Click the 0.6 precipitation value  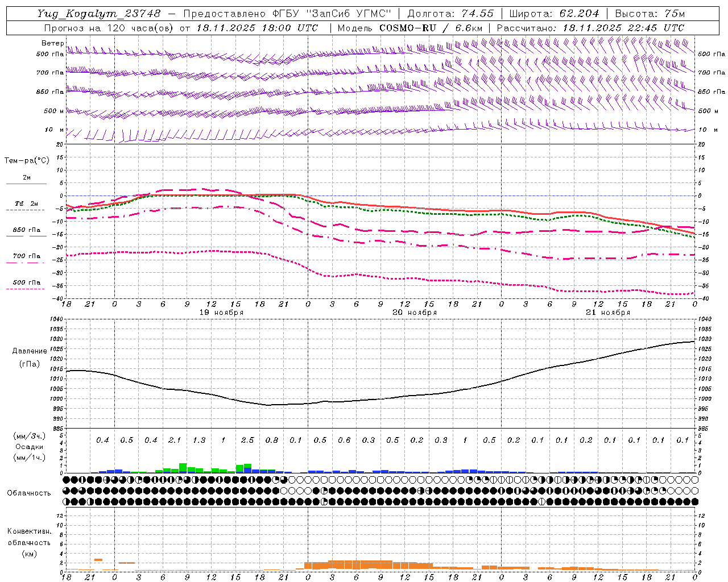tap(344, 440)
